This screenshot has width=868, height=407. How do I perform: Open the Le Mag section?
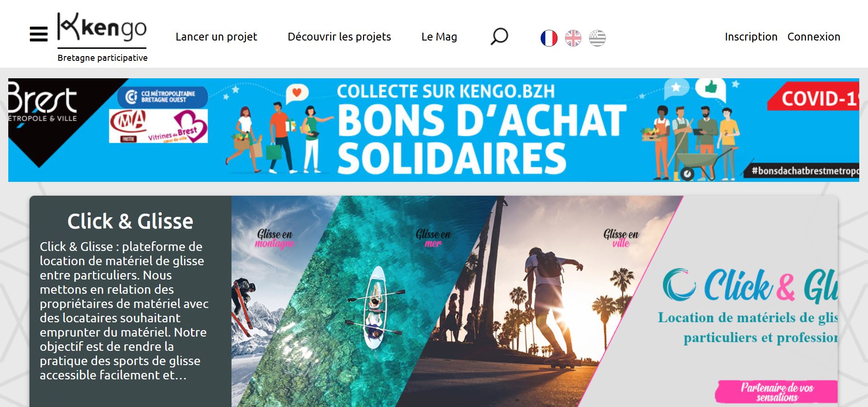(x=439, y=37)
